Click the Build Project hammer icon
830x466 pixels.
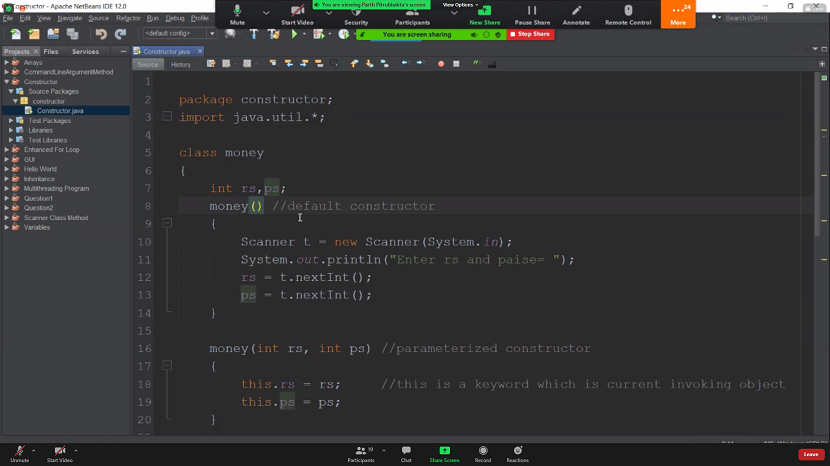pos(254,34)
